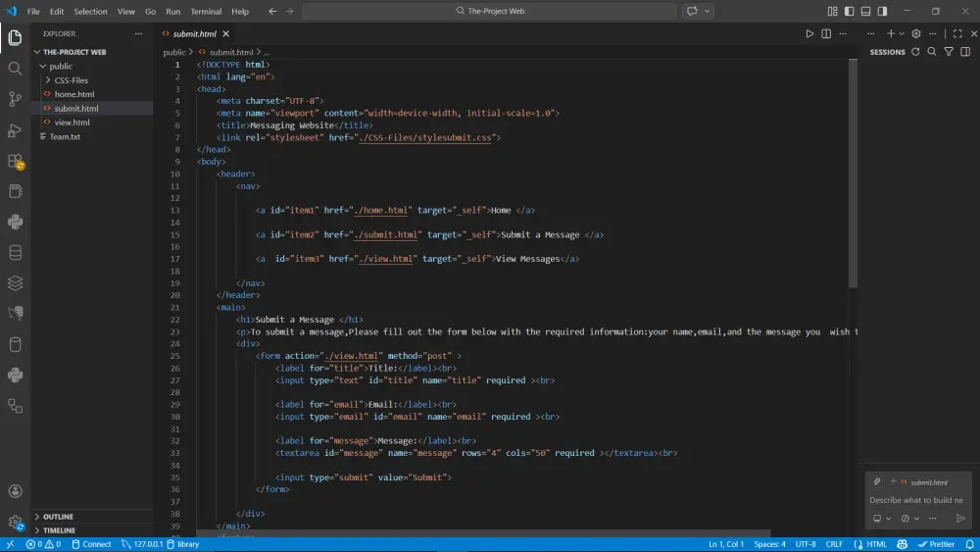Click the remote window indicator in status bar
The image size is (980, 552).
10,544
